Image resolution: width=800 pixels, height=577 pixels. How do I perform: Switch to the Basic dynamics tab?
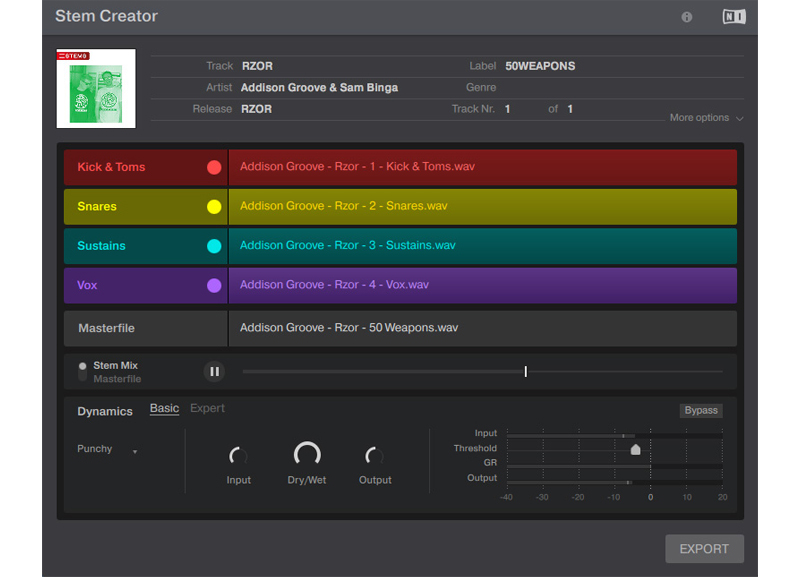coord(164,408)
